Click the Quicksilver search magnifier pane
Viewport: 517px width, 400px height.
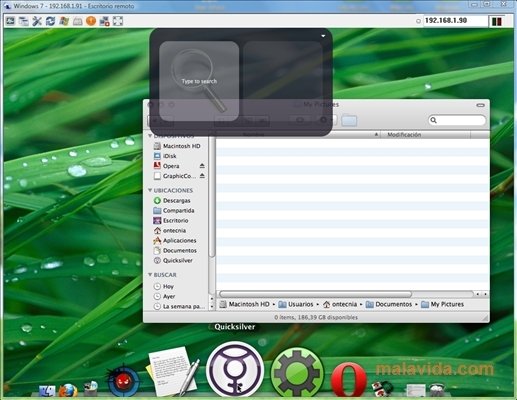coord(199,81)
